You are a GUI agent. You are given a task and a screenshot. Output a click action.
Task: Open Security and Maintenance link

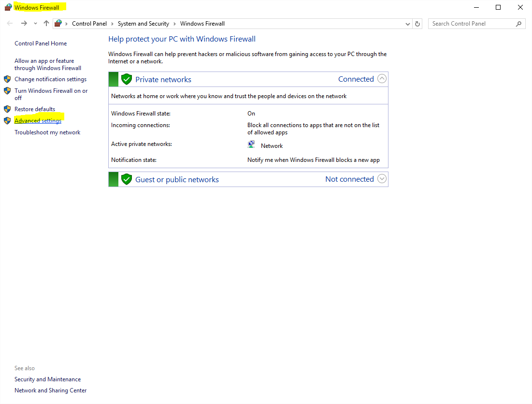pos(47,379)
